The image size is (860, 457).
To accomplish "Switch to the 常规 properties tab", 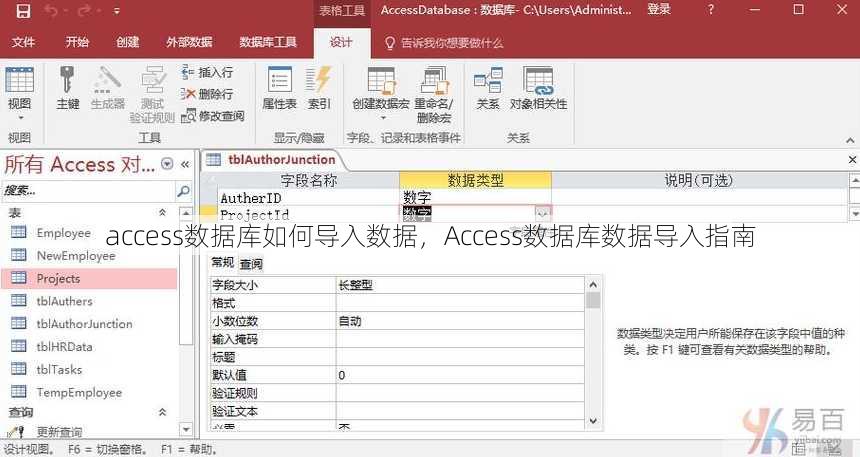I will click(x=223, y=263).
